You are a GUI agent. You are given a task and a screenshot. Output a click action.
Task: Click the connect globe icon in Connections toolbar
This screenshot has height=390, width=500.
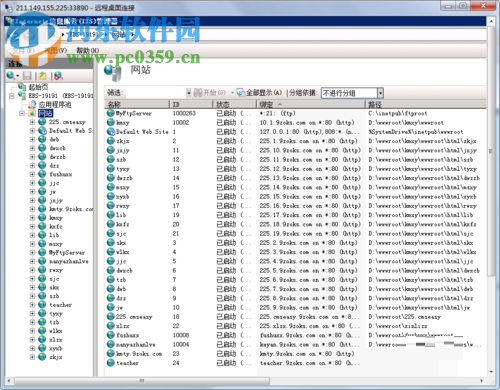point(11,76)
